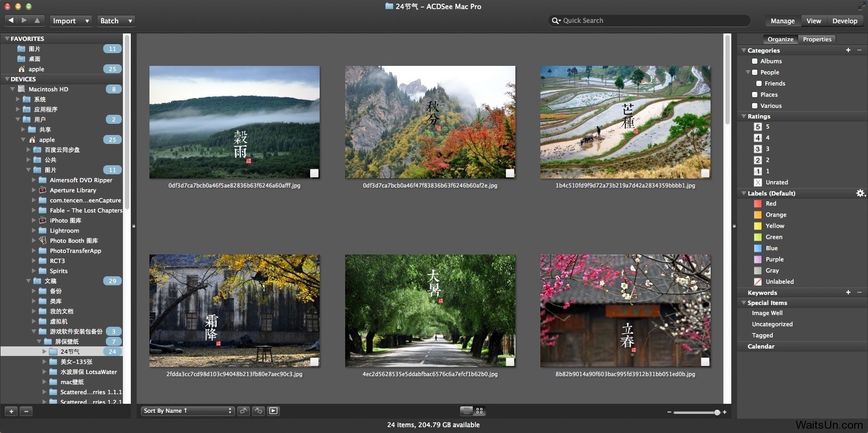This screenshot has width=868, height=433.
Task: Select 24节气 folder in tree
Action: [62, 352]
